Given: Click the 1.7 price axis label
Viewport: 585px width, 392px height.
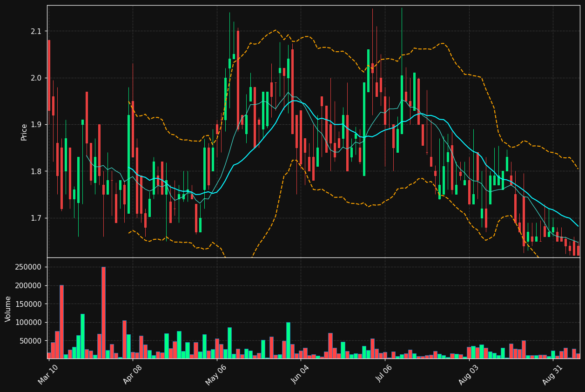Looking at the screenshot, I should pyautogui.click(x=36, y=218).
